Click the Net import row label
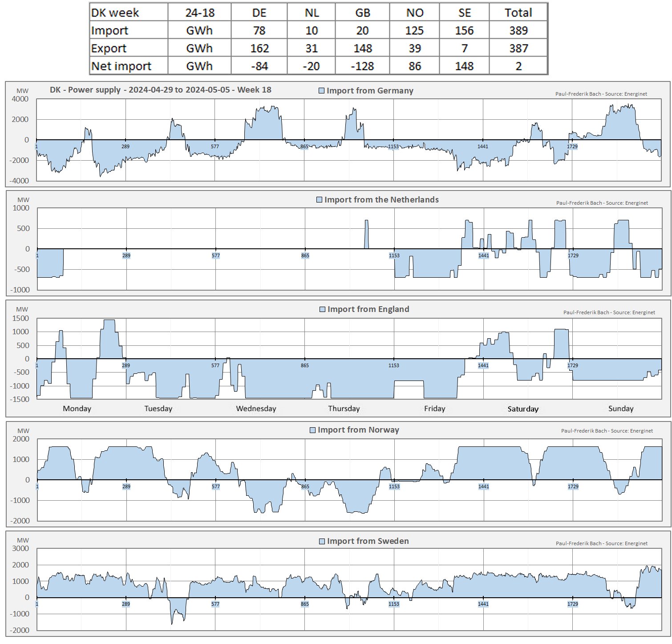Viewport: 672px width, 644px height. [x=121, y=66]
